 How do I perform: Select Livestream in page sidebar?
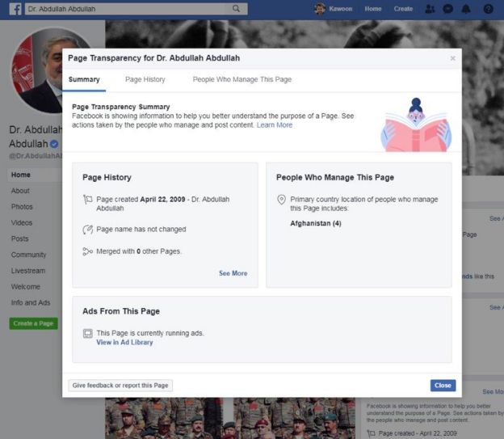tap(28, 271)
